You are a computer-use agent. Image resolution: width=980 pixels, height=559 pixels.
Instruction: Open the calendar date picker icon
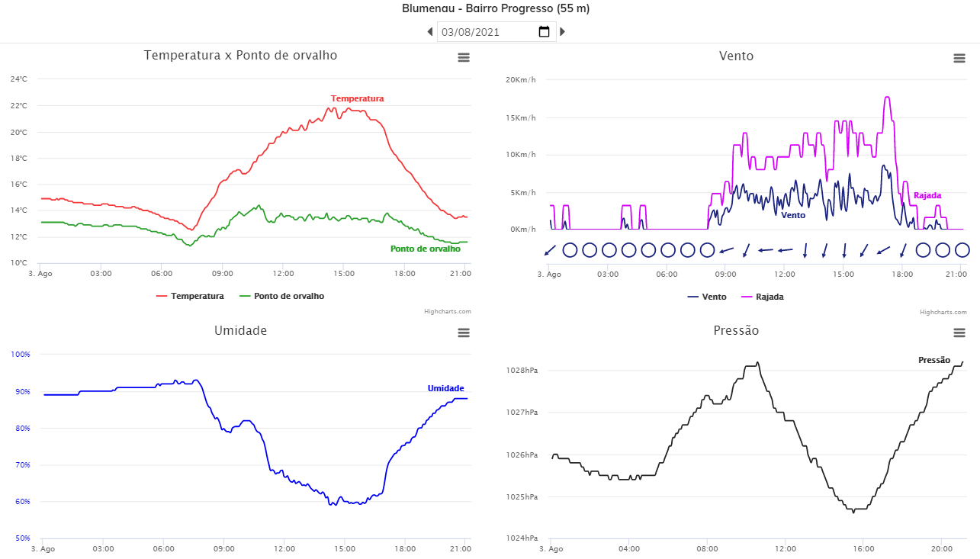544,32
